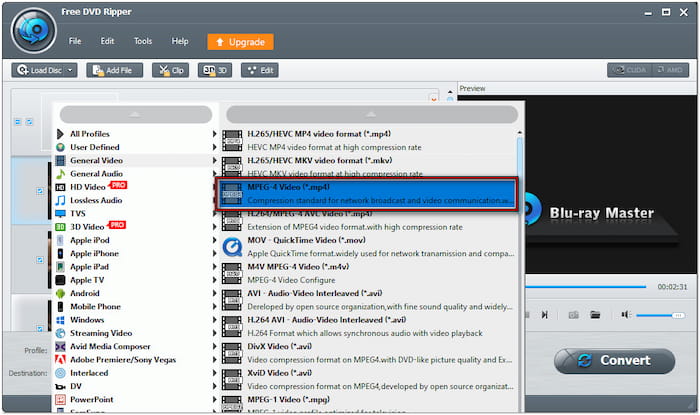Open the Edit menu

107,41
